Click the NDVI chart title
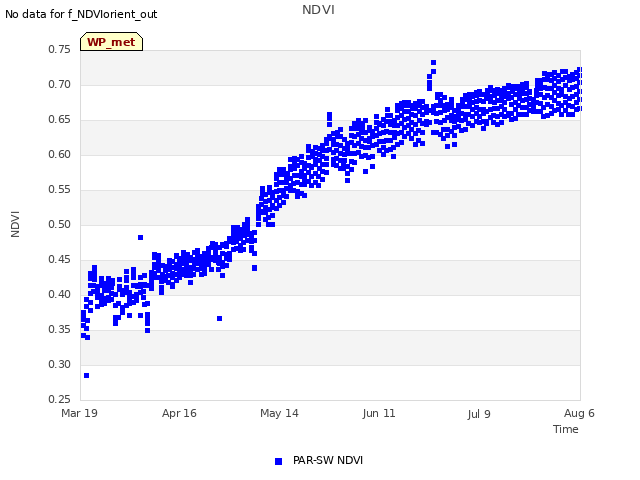Viewport: 640px width, 480px height. click(x=318, y=10)
